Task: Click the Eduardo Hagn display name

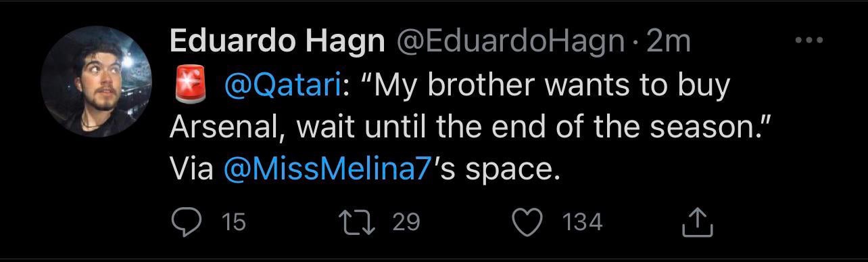Action: point(276,42)
